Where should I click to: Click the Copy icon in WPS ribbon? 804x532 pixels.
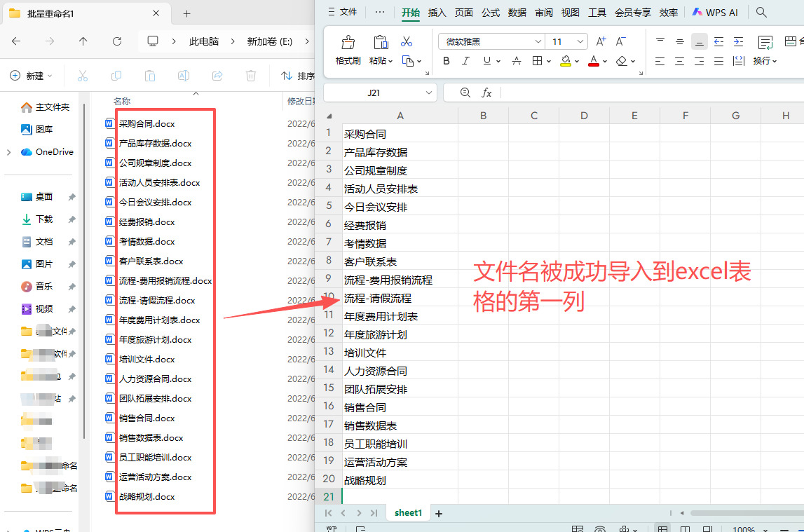coord(408,61)
